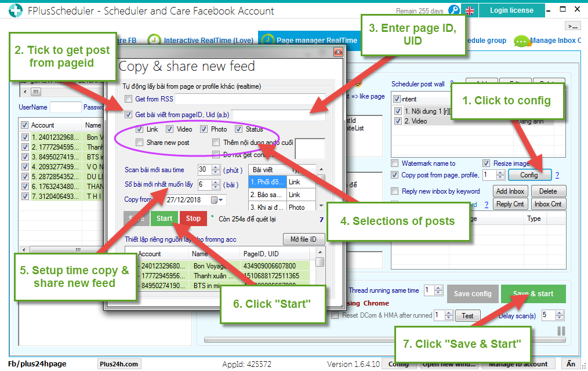
Task: Open the Interactive RealTime (Love) tab
Action: [x=209, y=41]
